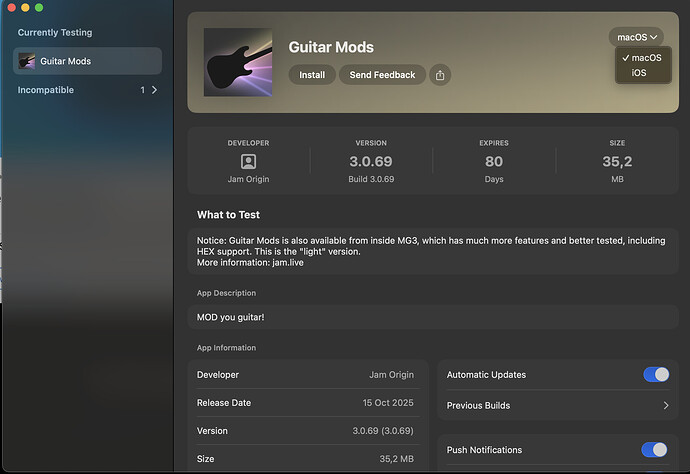The height and width of the screenshot is (474, 690).
Task: Click the share icon next to Send Feedback
Action: click(x=440, y=75)
